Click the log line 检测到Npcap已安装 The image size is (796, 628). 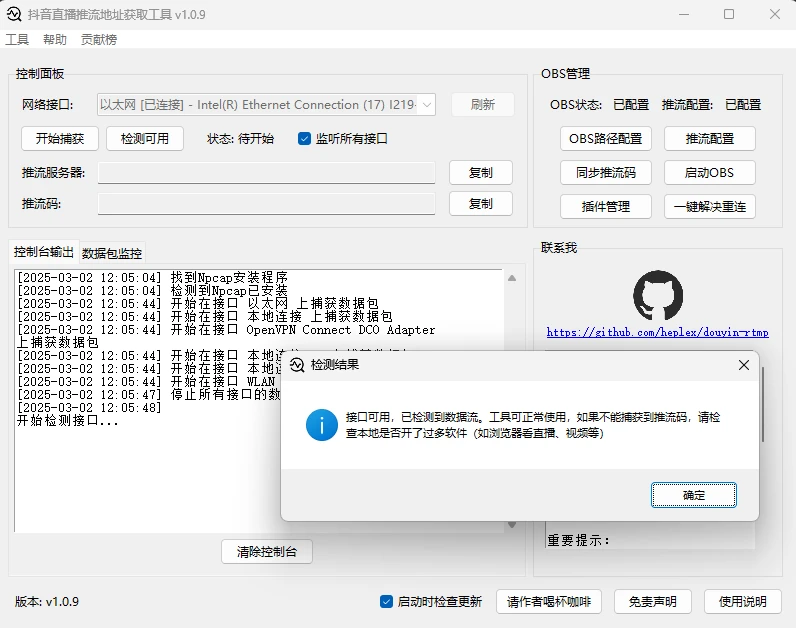point(152,290)
